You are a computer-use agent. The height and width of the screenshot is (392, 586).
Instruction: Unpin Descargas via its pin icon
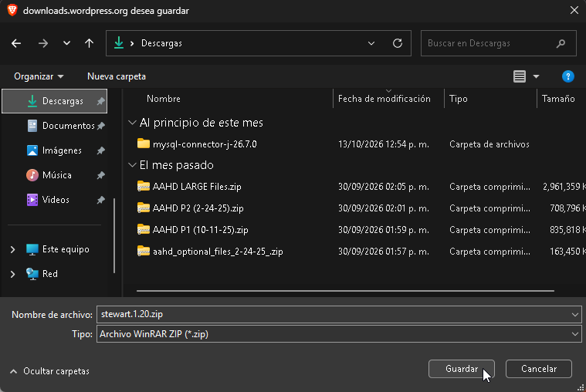tap(100, 101)
